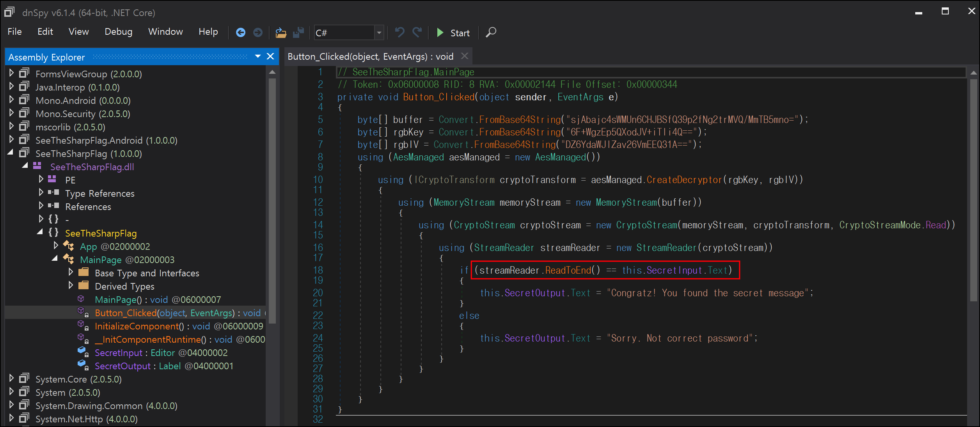Click the Navigate Backward arrow icon
Screen dimensions: 980x427
point(241,33)
